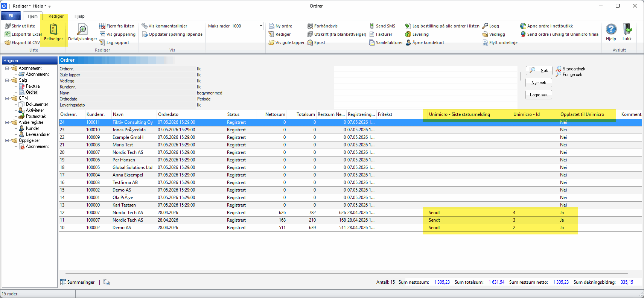This screenshot has height=298, width=644.
Task: Click the Lukk exit icon
Action: (x=627, y=29)
